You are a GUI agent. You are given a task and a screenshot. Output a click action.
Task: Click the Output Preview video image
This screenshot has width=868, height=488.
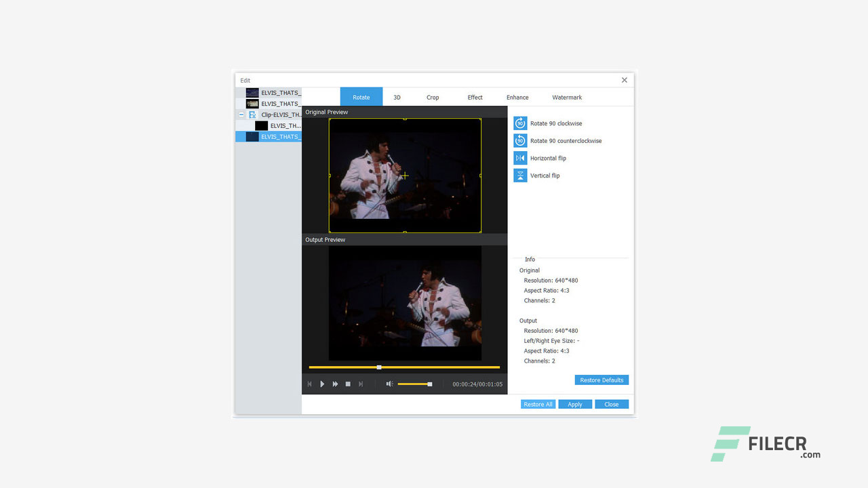point(405,303)
